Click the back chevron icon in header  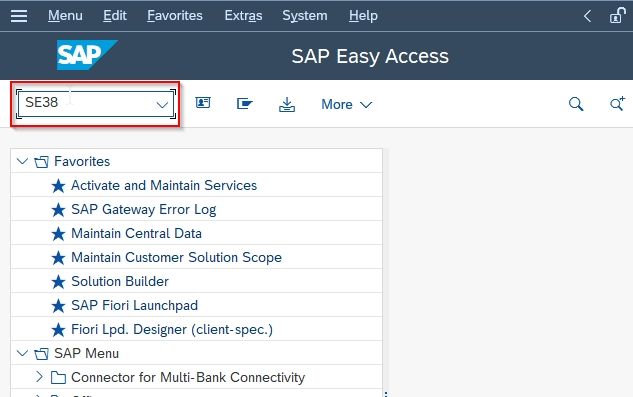click(587, 16)
